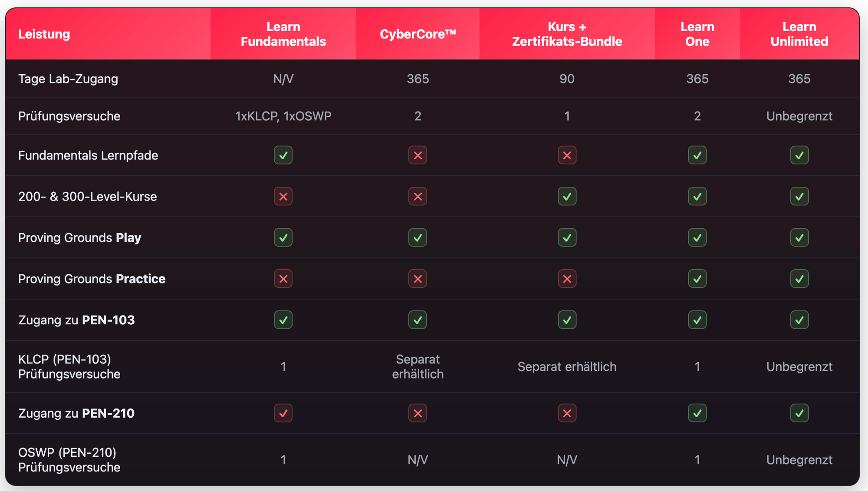The height and width of the screenshot is (491, 868).
Task: Click red X for Proving Grounds Practice under Learn Fundamentals
Action: point(283,279)
